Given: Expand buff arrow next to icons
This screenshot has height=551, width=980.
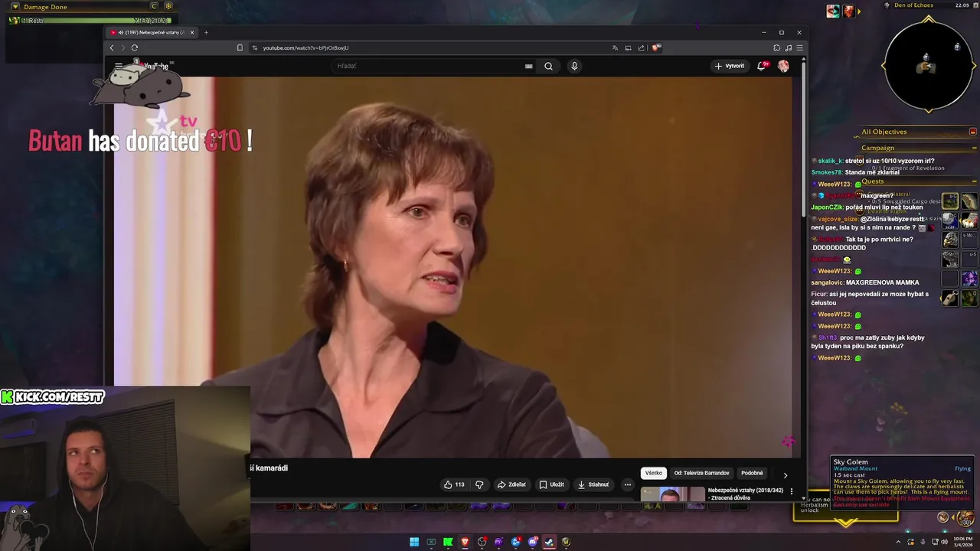Looking at the screenshot, I should [859, 11].
